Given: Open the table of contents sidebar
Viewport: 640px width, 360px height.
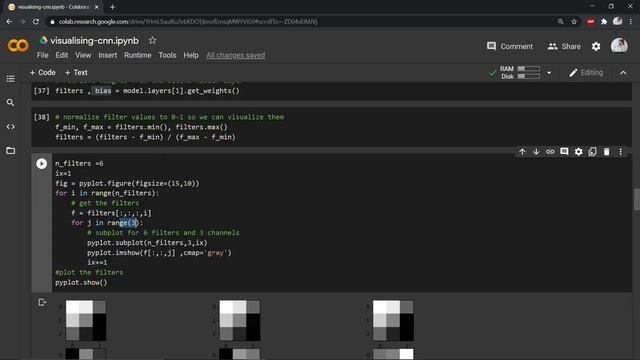Looking at the screenshot, I should coord(11,79).
